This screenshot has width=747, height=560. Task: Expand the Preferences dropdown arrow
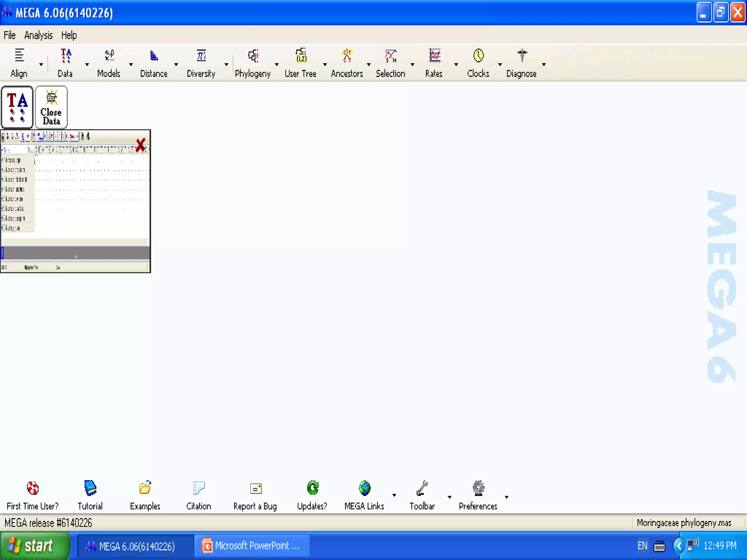pos(507,497)
